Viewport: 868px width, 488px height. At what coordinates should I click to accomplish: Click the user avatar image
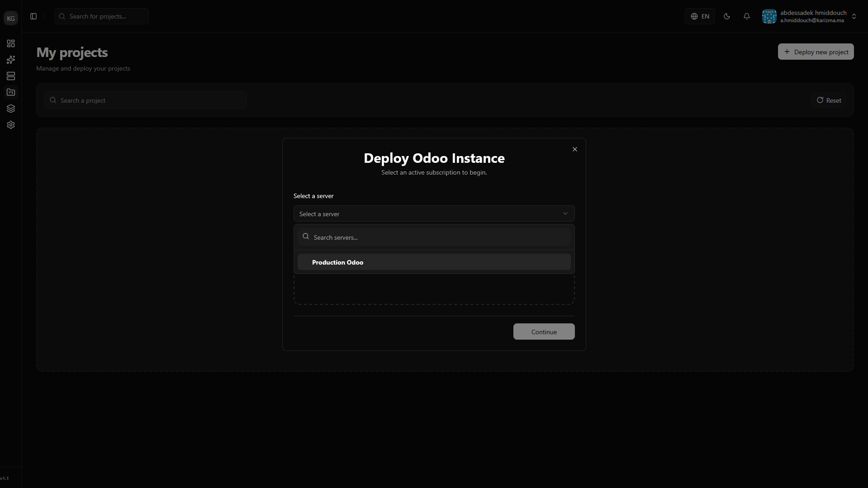point(769,16)
